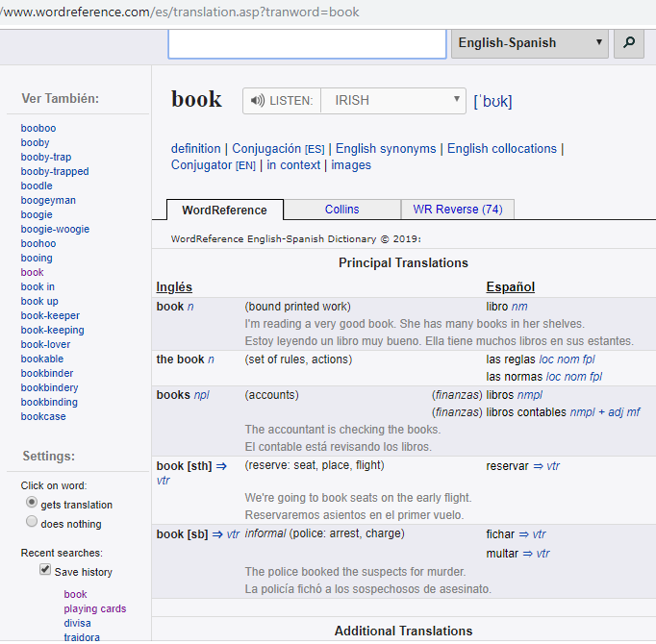Click the ['bʊk] pronunciation link

(492, 101)
